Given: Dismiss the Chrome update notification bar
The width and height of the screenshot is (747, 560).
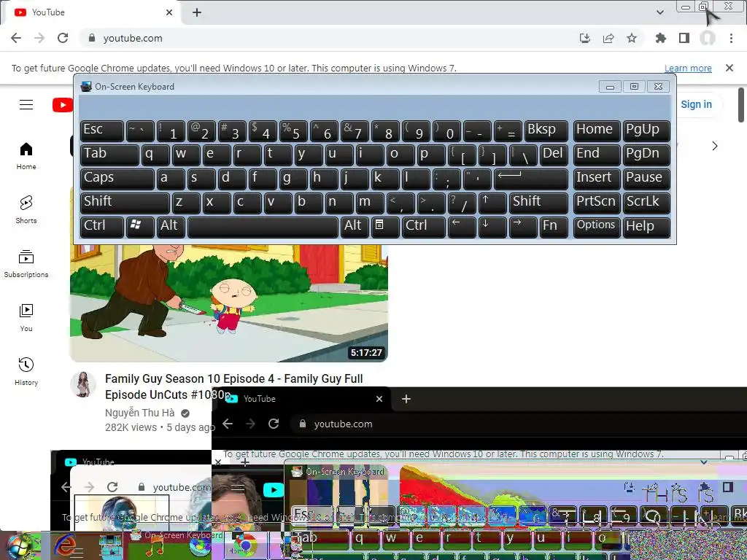Looking at the screenshot, I should pyautogui.click(x=729, y=68).
